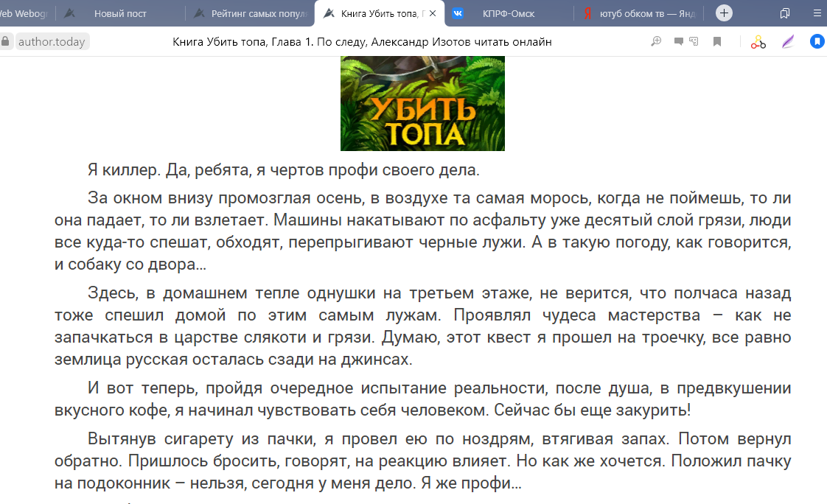This screenshot has width=827, height=504.
Task: Open the tab groups icon in tab bar
Action: click(x=785, y=13)
